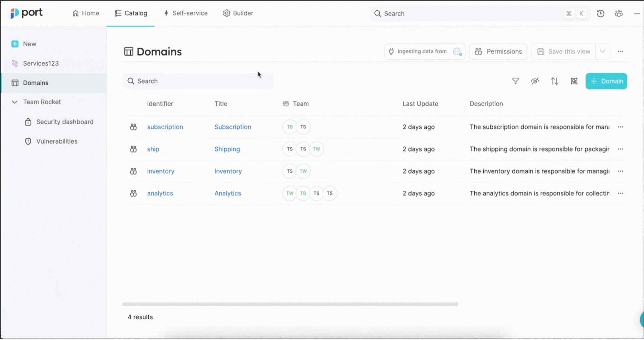Image resolution: width=644 pixels, height=340 pixels.
Task: Click the teams icon in top header
Action: (x=619, y=13)
